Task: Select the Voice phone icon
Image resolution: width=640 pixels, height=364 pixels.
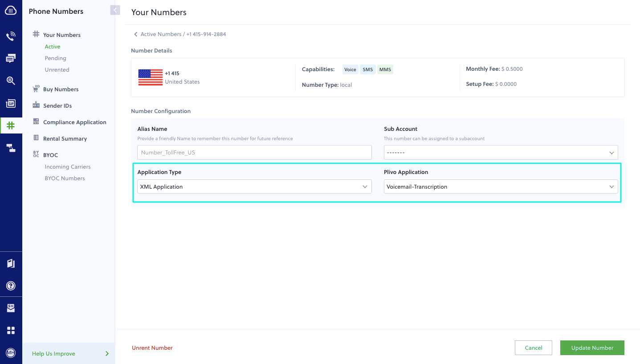Action: point(11,36)
